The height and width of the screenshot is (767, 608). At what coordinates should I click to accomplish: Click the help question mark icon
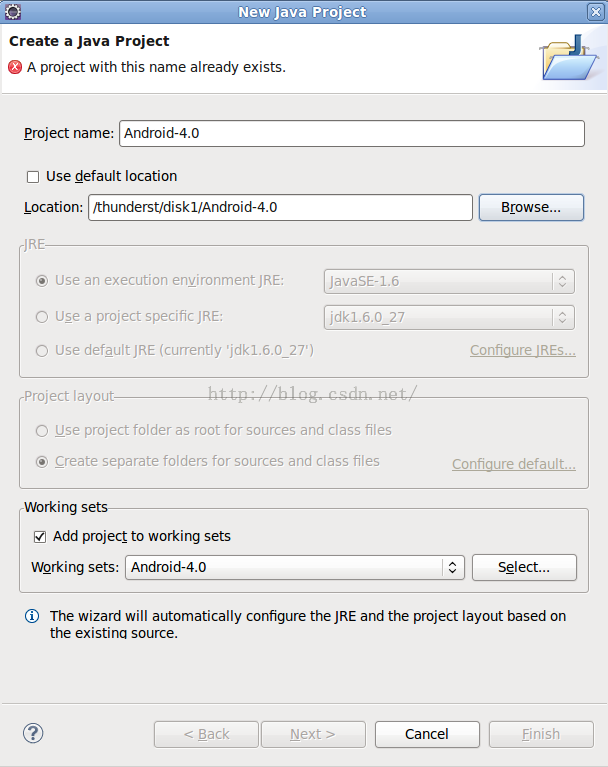33,733
